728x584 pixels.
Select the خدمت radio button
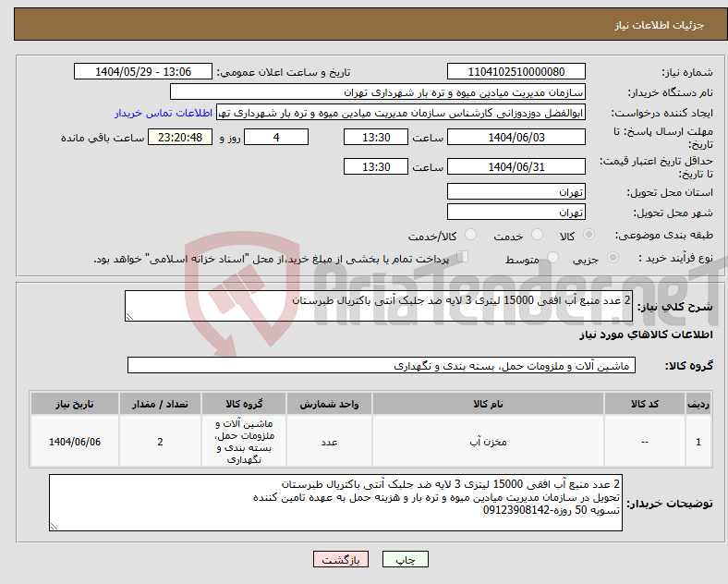click(537, 235)
